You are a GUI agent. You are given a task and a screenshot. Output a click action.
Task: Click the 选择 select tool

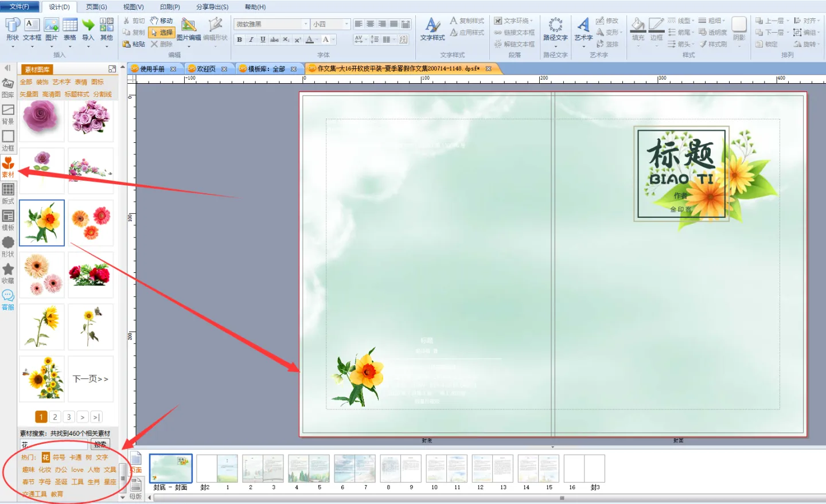point(161,33)
